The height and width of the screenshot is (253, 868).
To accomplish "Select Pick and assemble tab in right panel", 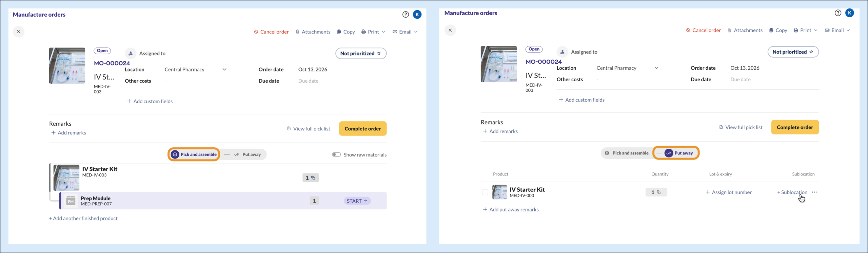I will tap(627, 153).
